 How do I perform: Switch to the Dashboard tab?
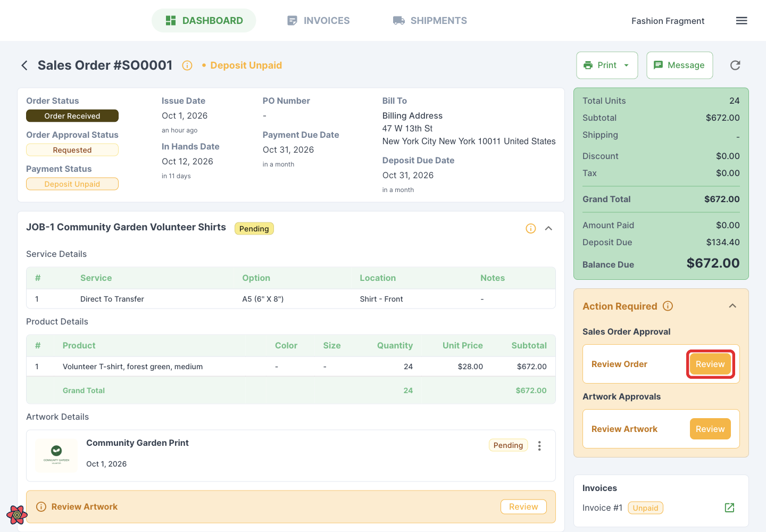204,21
